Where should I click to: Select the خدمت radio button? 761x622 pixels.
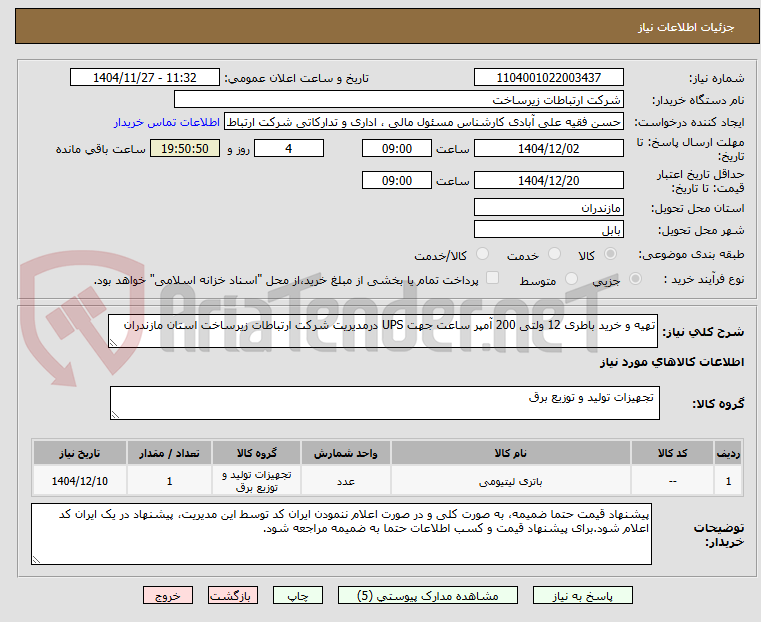pyautogui.click(x=554, y=254)
